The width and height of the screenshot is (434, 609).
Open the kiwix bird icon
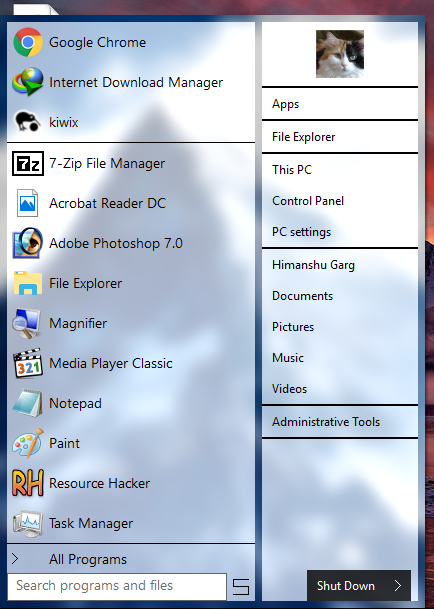(x=28, y=122)
